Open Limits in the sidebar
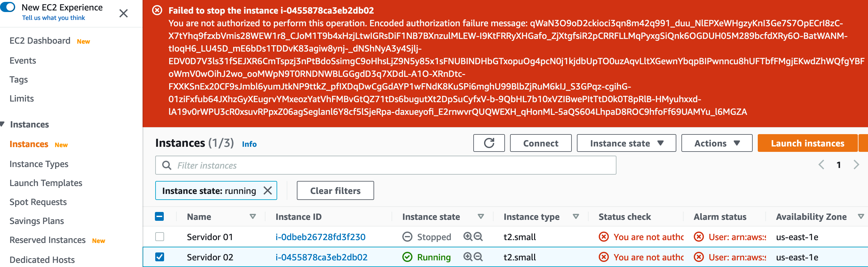Image resolution: width=868 pixels, height=267 pixels. (22, 99)
